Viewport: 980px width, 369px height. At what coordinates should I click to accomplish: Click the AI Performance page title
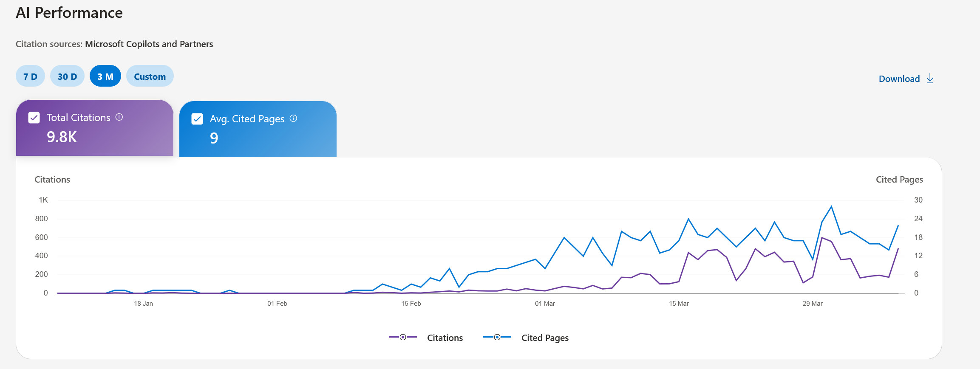coord(69,13)
